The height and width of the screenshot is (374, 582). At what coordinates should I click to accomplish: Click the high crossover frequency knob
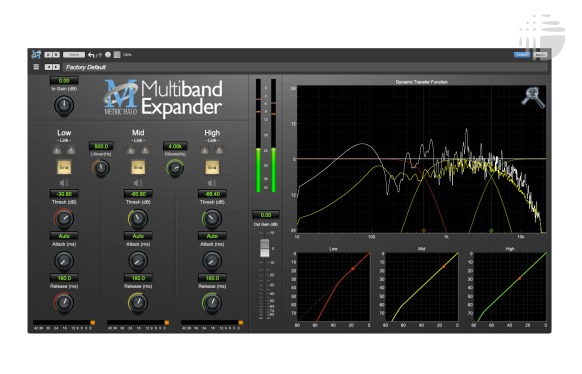(175, 168)
